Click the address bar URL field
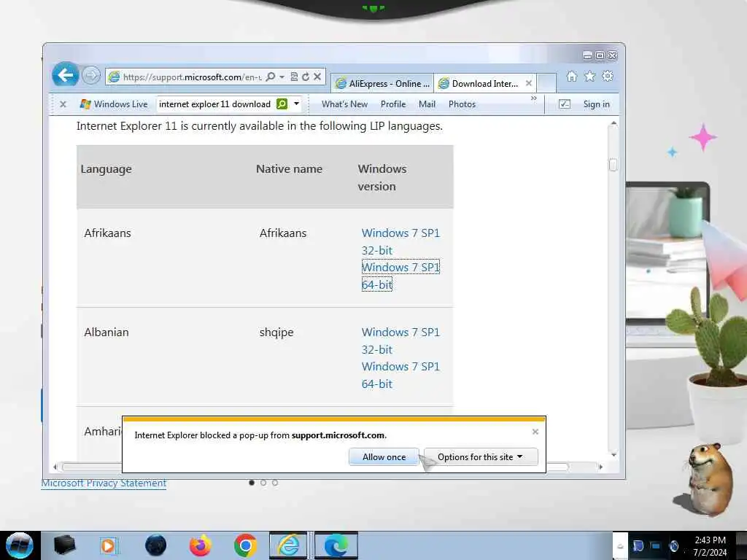The image size is (747, 560). click(192, 77)
